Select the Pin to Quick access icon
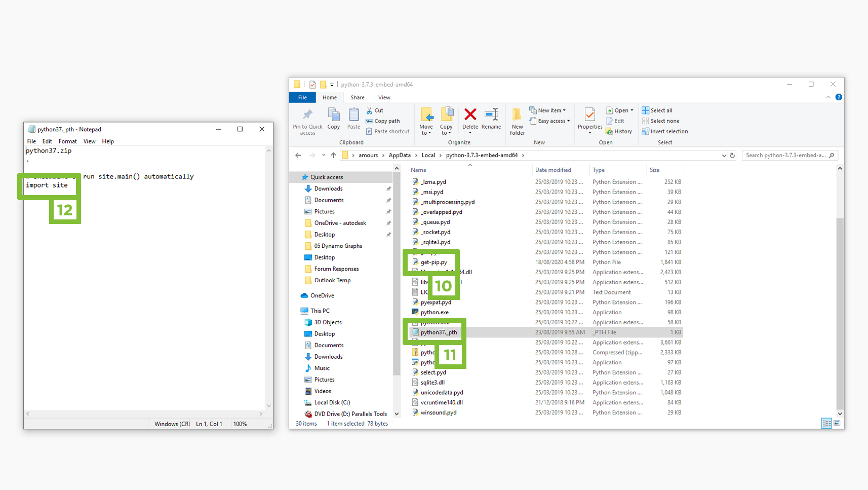The width and height of the screenshot is (868, 490). [307, 120]
